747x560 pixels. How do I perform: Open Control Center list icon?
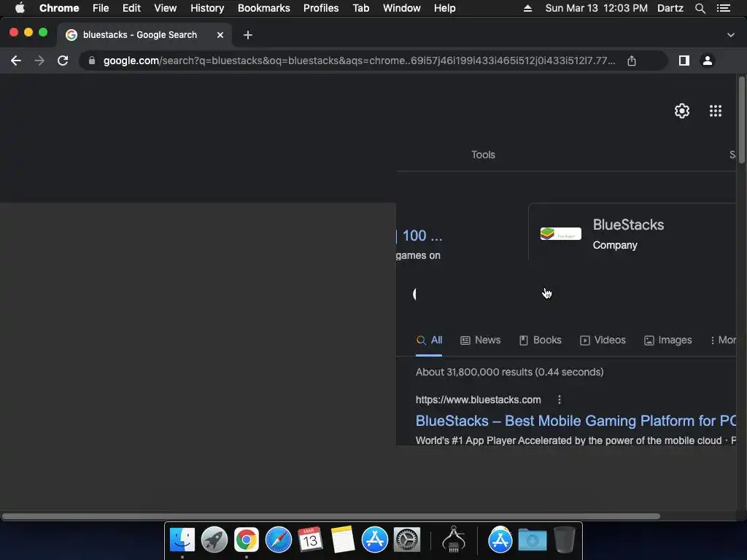point(724,8)
